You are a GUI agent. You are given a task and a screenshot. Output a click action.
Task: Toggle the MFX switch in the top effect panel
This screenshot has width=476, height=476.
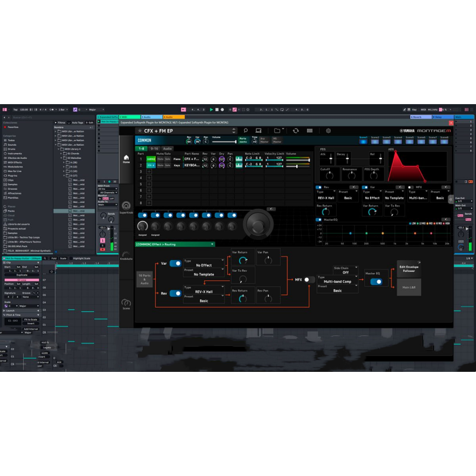point(411,187)
